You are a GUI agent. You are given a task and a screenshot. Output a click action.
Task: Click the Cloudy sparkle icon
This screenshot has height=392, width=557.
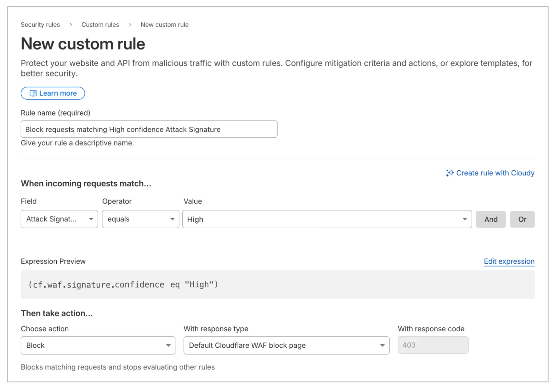449,173
